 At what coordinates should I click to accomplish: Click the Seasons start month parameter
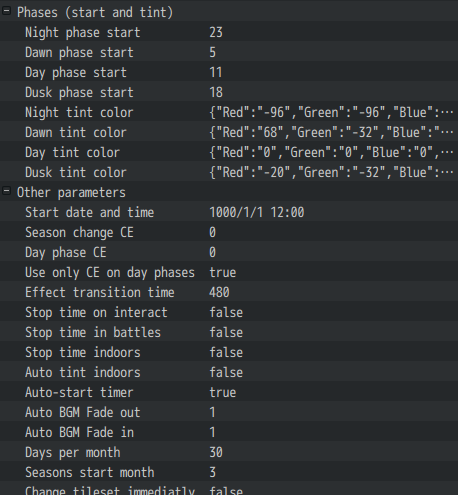click(90, 472)
